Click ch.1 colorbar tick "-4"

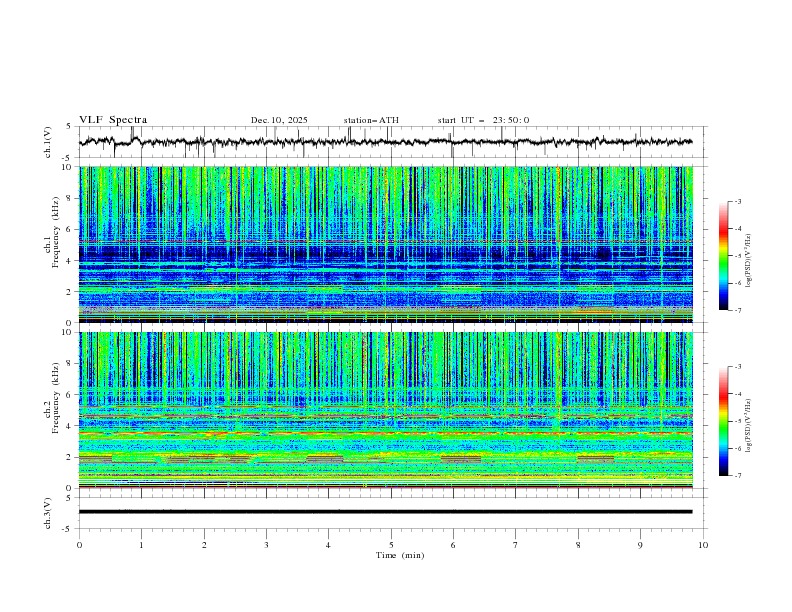click(x=738, y=229)
